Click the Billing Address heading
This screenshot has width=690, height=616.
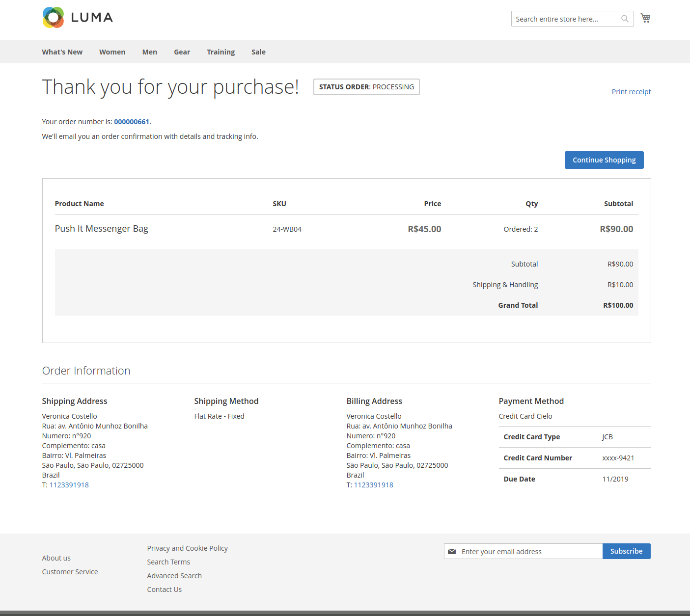tap(374, 401)
